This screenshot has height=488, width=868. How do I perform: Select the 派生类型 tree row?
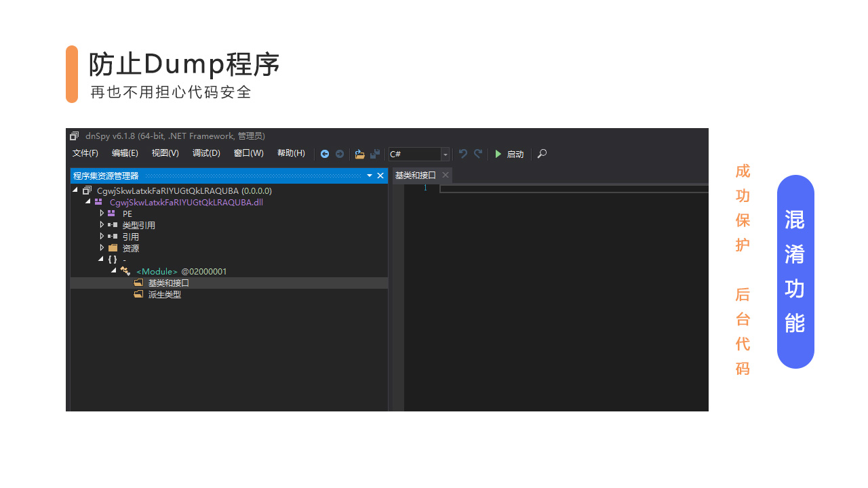[x=229, y=294]
